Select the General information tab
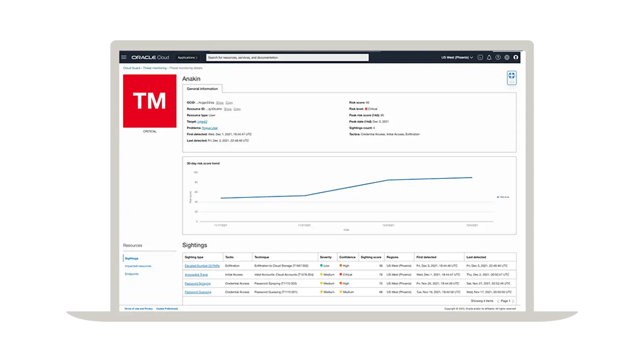Image resolution: width=644 pixels, height=362 pixels. point(202,88)
